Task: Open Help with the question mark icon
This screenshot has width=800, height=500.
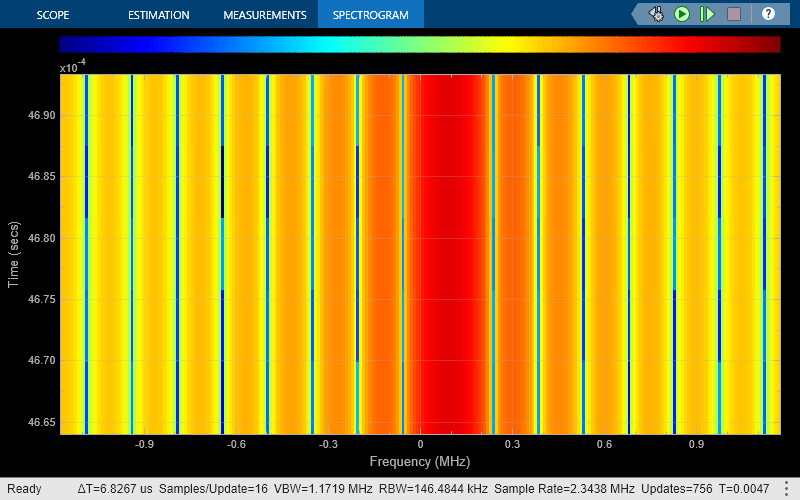Action: point(768,14)
